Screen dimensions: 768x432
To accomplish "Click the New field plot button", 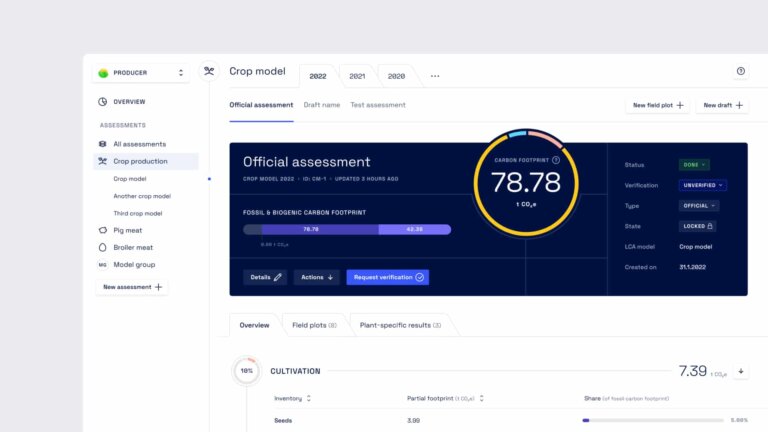I will [x=658, y=105].
